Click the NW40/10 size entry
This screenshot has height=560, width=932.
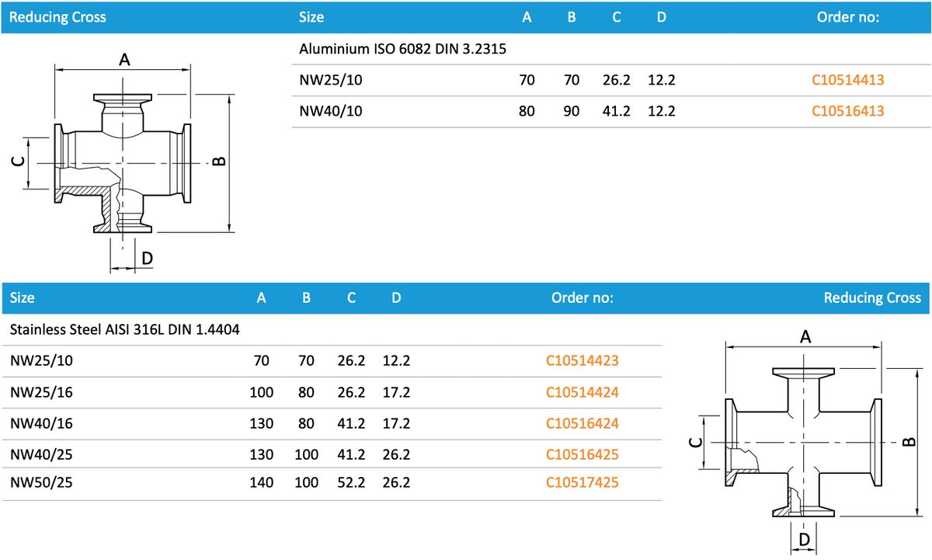331,111
